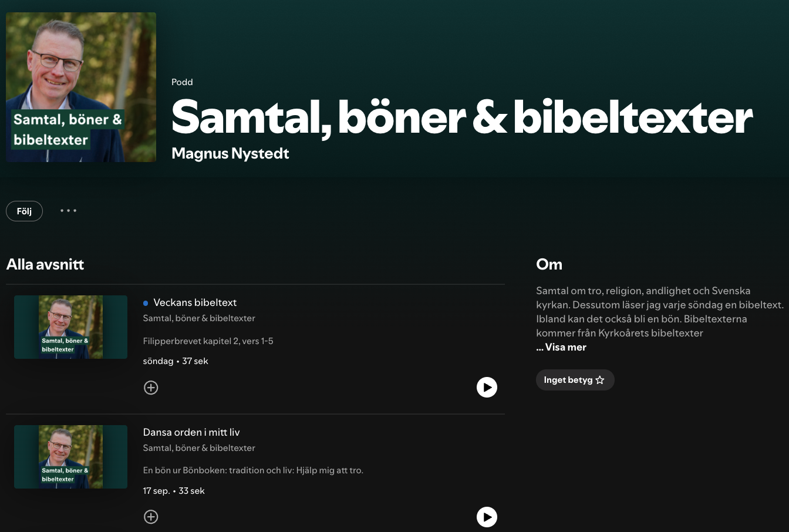Click podcast name under Dansa orden episode
This screenshot has height=532, width=789.
199,448
